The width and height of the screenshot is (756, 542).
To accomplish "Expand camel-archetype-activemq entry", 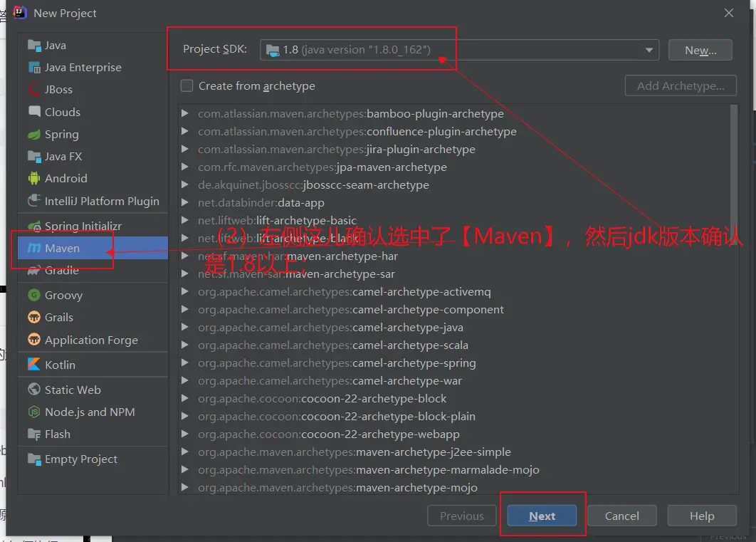I will click(x=184, y=292).
